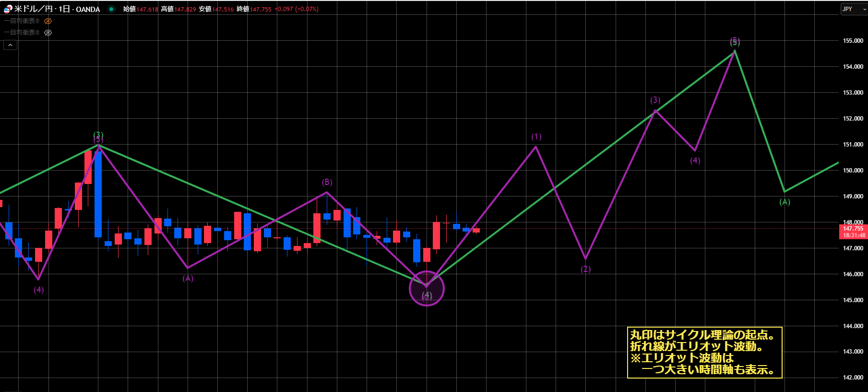Click the purple (2) wave label
The height and width of the screenshot is (392, 868).
[585, 269]
